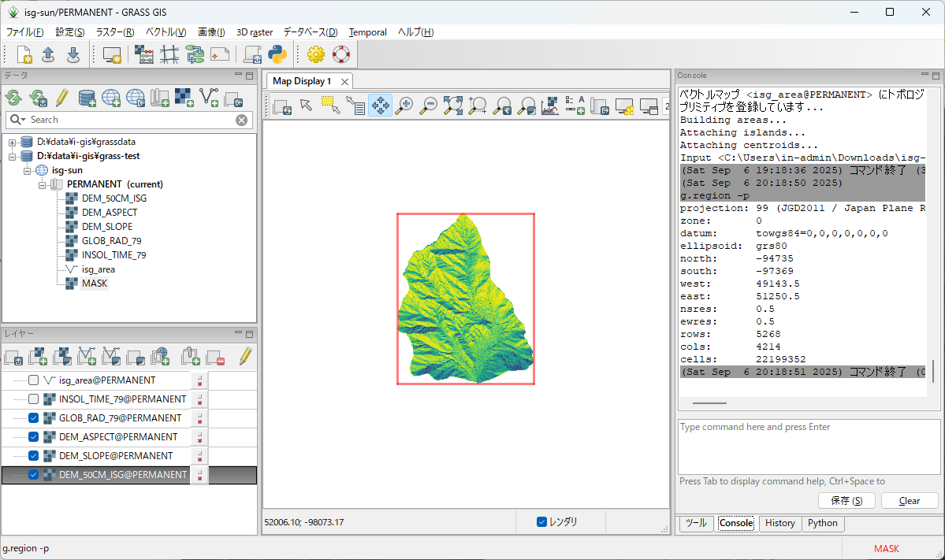Add existing database in Data panel
Image resolution: width=945 pixels, height=560 pixels.
tap(87, 98)
